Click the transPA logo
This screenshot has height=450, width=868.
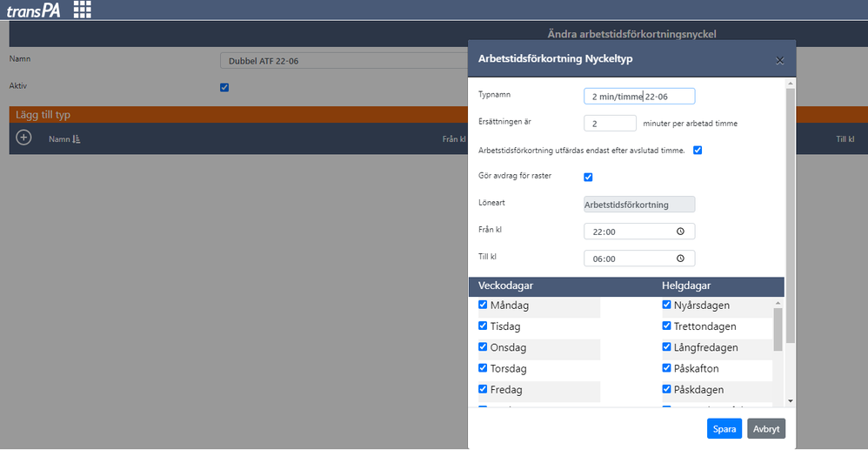click(x=33, y=10)
